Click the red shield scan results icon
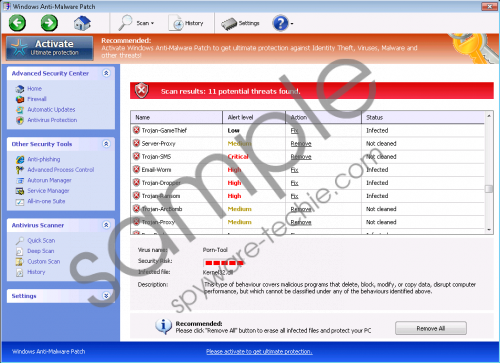Viewport: 500px width, 363px height. pos(142,91)
